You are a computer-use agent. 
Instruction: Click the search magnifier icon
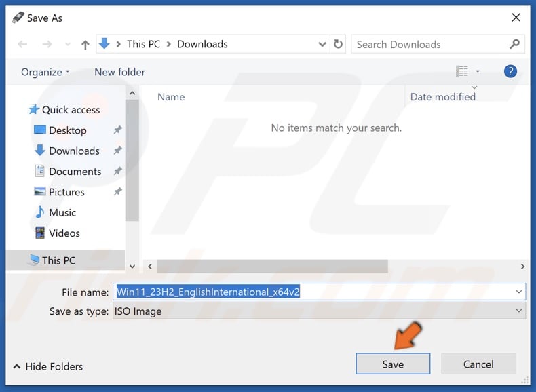pos(514,44)
